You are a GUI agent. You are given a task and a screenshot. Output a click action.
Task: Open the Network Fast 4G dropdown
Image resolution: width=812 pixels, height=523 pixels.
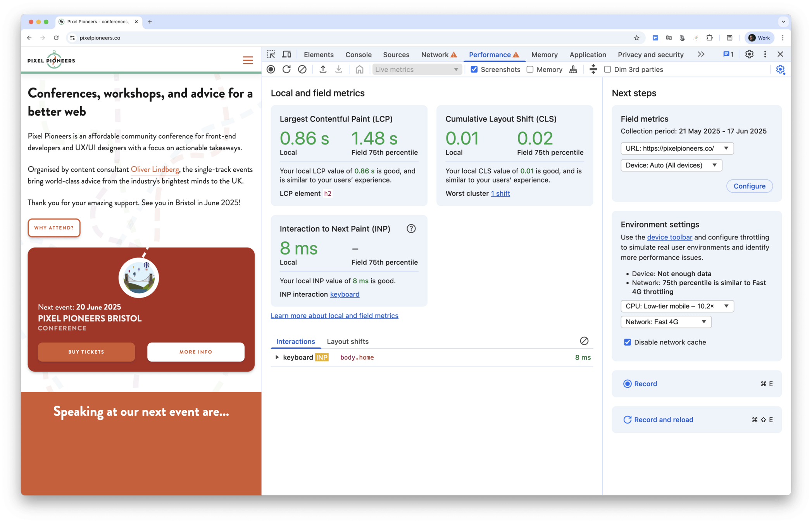665,322
